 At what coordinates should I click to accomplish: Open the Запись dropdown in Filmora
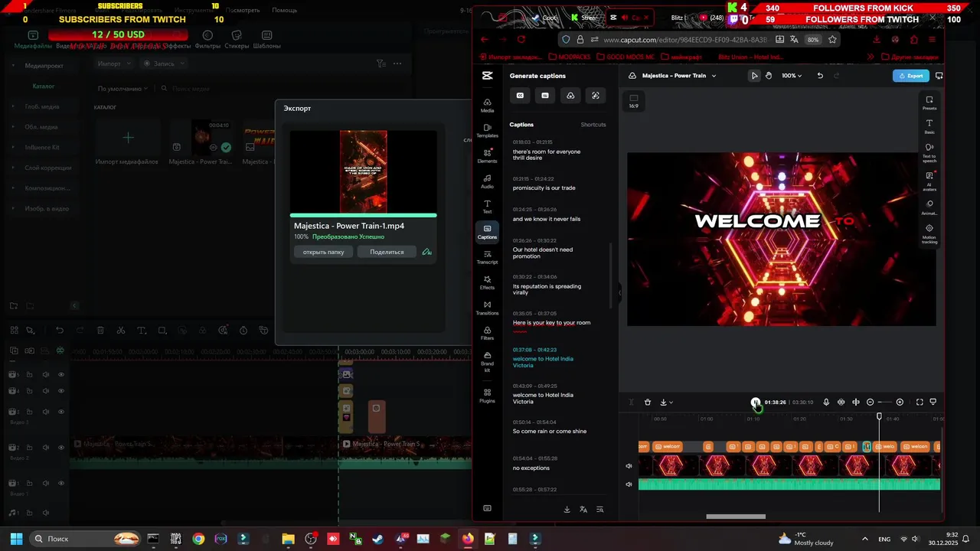coord(163,64)
